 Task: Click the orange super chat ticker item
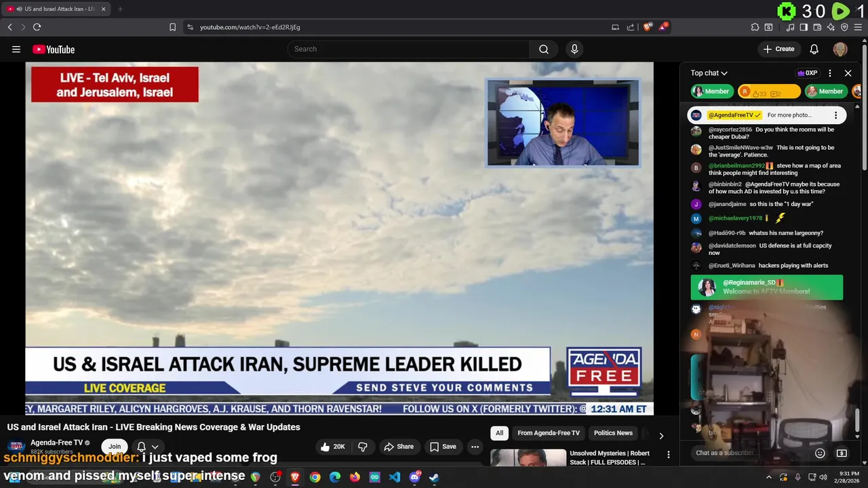tap(769, 91)
